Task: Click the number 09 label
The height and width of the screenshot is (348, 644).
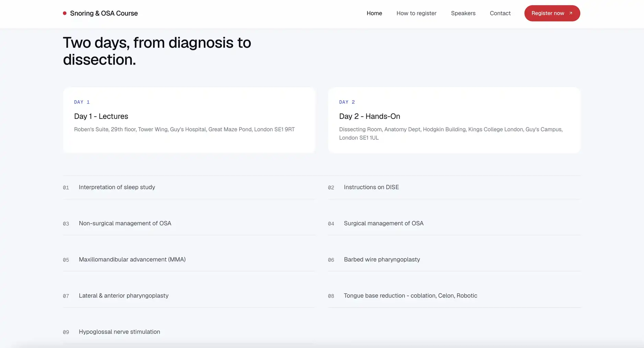Action: 66,332
